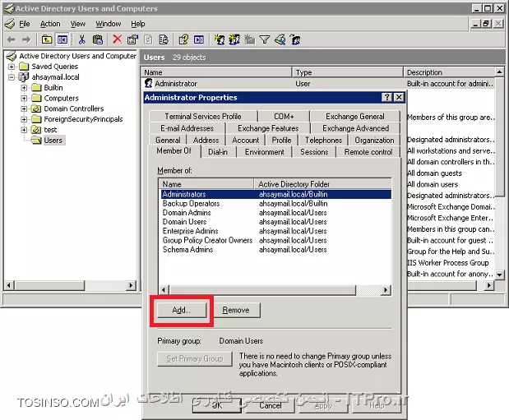Toggle the action pane icon in the toolbar
Screen dimensions: 509x420
point(199,40)
